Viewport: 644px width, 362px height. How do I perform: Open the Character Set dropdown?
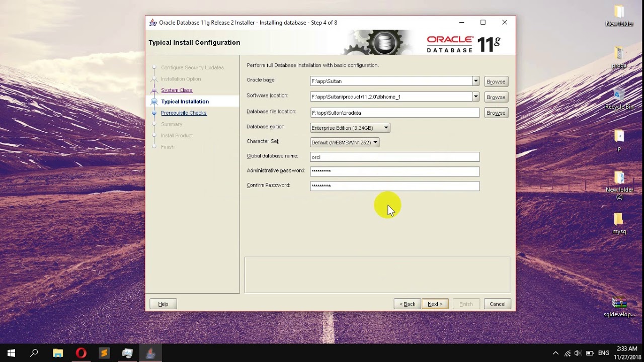pos(345,142)
